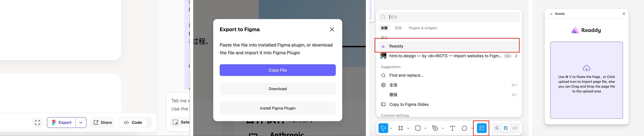Click the Readdy upload drop area

pos(586,80)
